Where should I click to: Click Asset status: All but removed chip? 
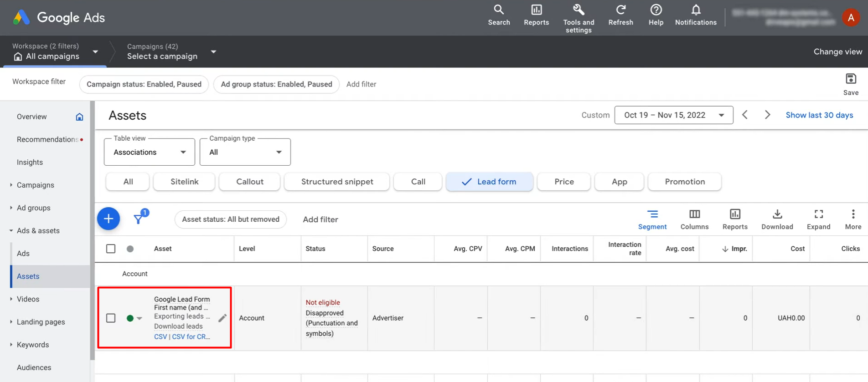(x=231, y=219)
